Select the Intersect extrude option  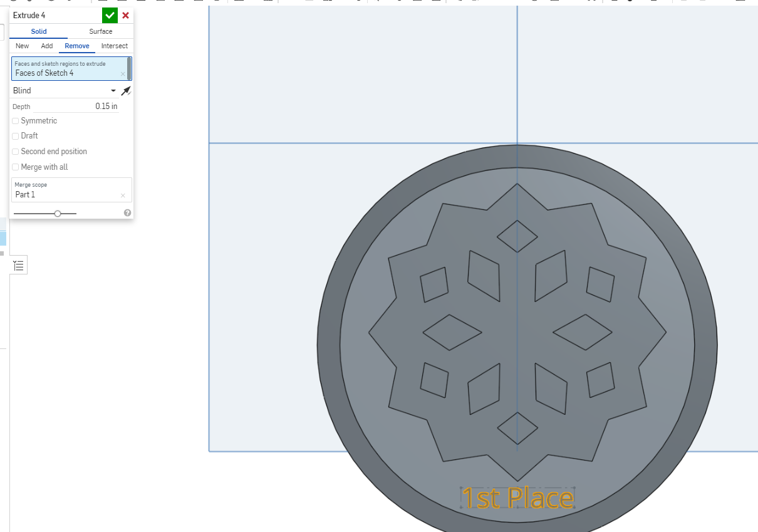[x=114, y=46]
